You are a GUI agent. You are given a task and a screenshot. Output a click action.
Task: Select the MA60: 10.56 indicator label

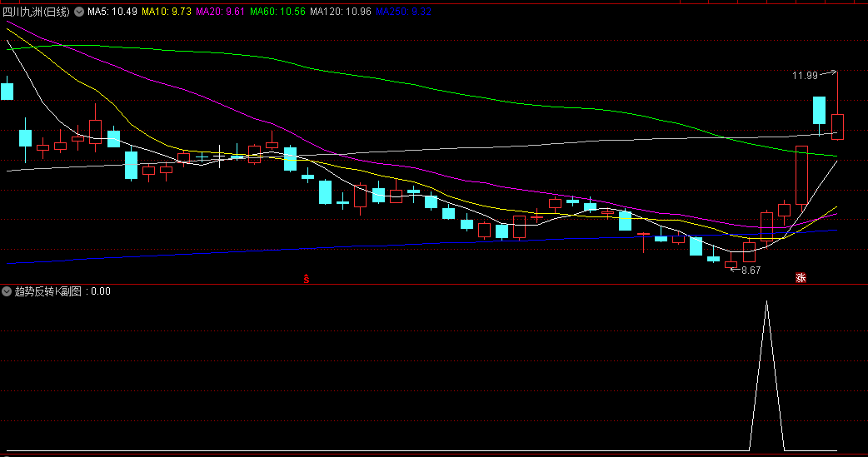277,12
